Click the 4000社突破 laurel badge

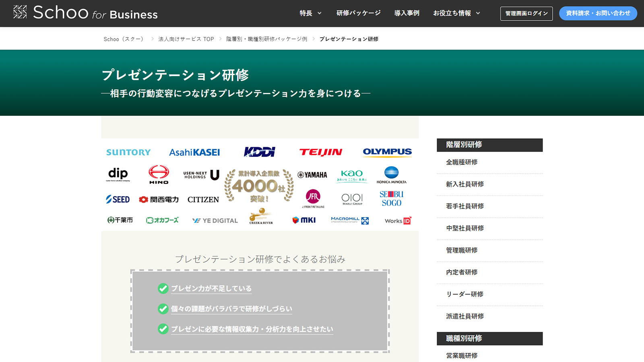click(259, 185)
